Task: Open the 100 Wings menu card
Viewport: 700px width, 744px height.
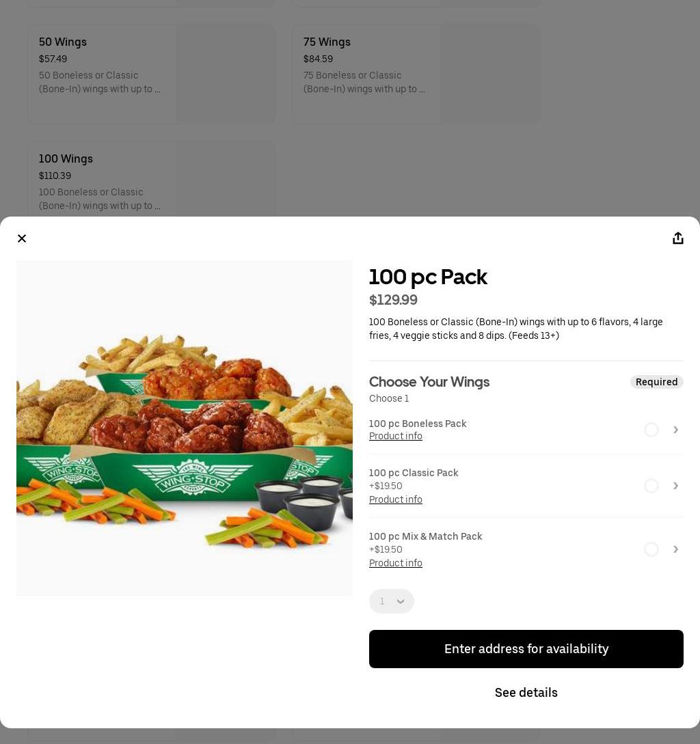Action: pos(151,179)
